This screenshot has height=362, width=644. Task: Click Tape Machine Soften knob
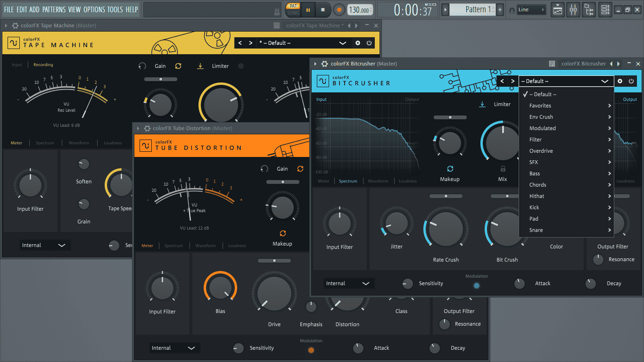tap(83, 164)
